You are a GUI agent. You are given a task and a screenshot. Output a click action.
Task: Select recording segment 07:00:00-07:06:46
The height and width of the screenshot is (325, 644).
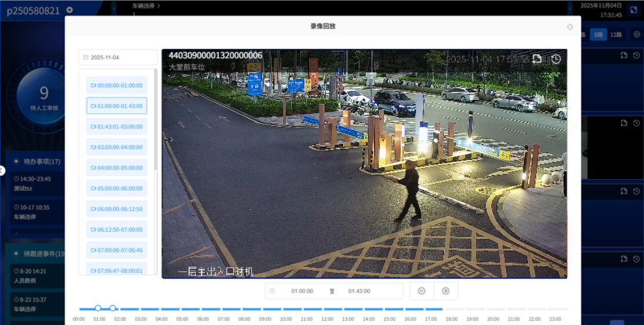coord(117,250)
